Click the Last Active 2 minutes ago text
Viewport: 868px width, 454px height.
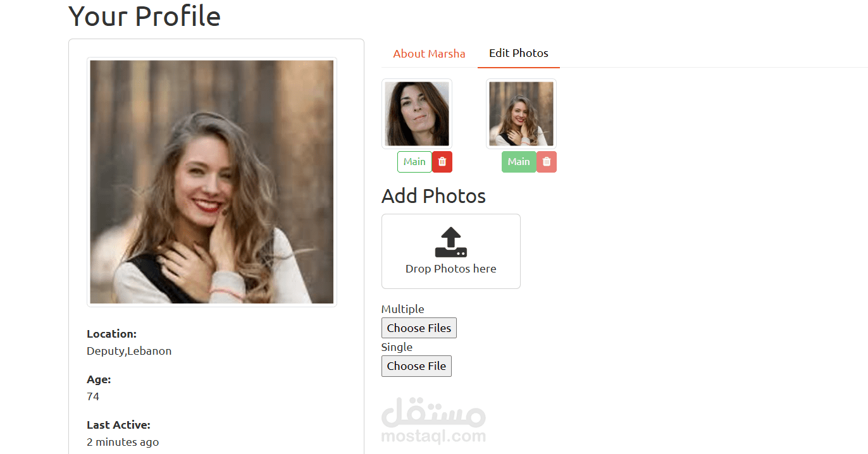123,442
